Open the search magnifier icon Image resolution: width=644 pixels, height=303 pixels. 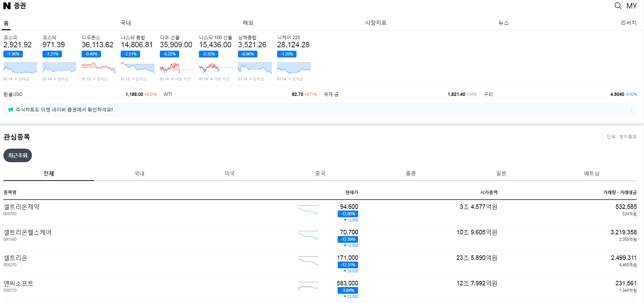point(618,6)
